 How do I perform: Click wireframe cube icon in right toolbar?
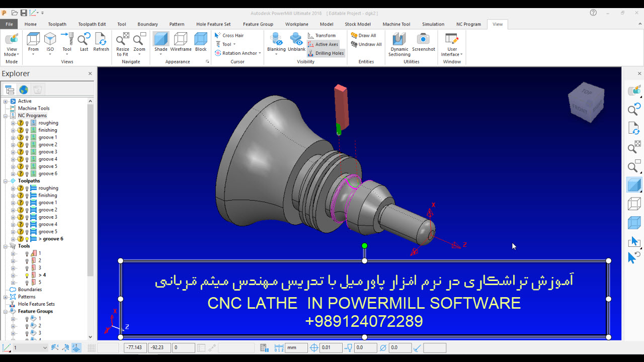click(x=634, y=204)
